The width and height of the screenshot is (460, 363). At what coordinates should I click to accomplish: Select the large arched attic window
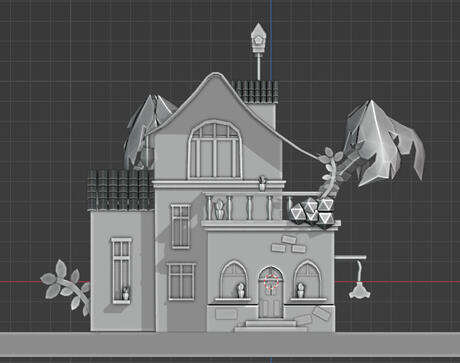[215, 150]
